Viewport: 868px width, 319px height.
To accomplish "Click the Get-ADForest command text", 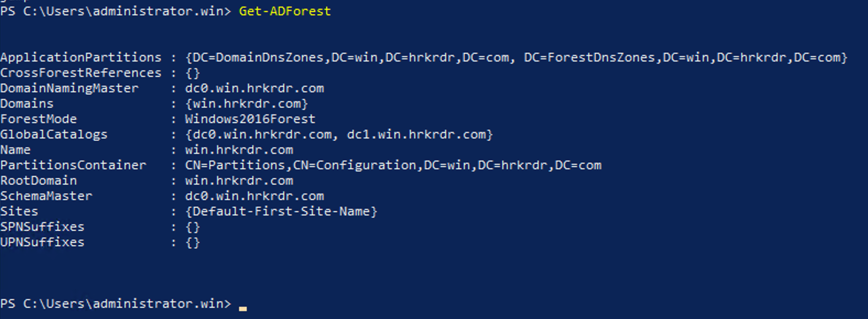I will coord(285,11).
